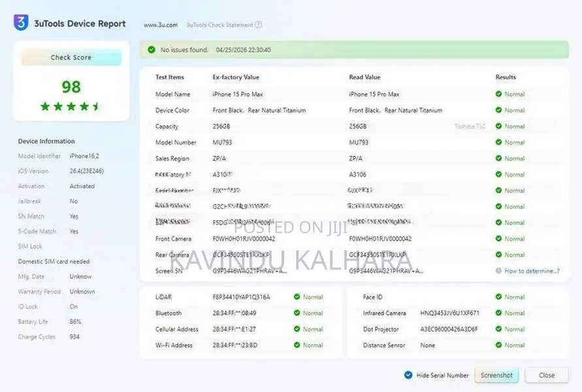This screenshot has width=582, height=392.
Task: Click the Battery Life 86% value
Action: pyautogui.click(x=75, y=321)
